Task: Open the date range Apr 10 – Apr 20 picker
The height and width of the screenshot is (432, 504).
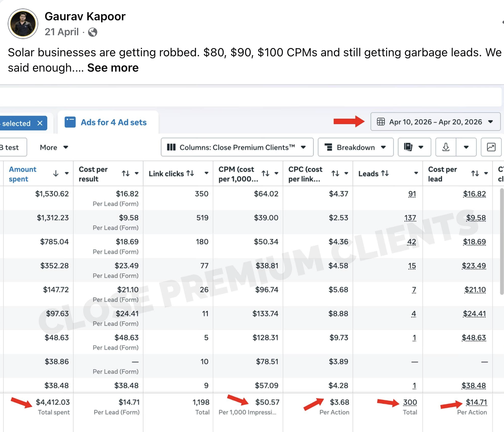Action: pos(435,122)
